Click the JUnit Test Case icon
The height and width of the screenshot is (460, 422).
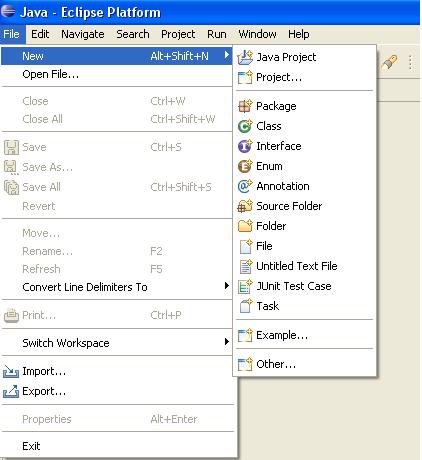[x=245, y=286]
